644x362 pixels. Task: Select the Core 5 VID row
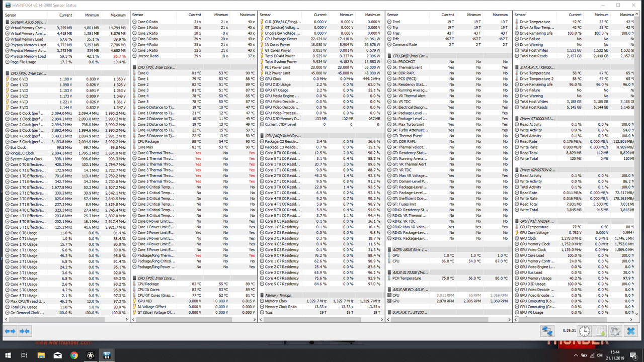pos(66,108)
